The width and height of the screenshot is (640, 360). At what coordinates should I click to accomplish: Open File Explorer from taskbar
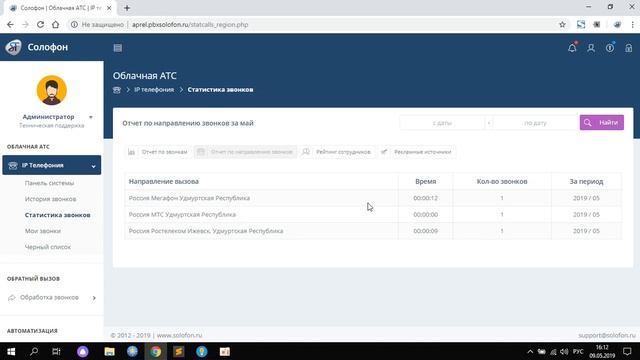[109, 351]
